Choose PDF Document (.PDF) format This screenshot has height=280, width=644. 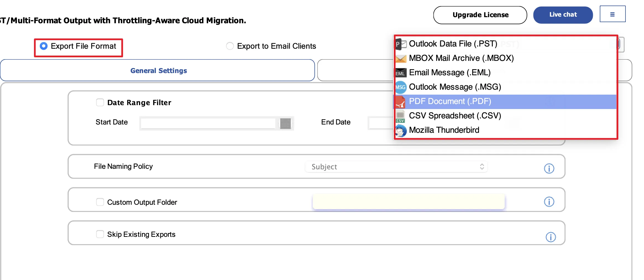pos(506,102)
